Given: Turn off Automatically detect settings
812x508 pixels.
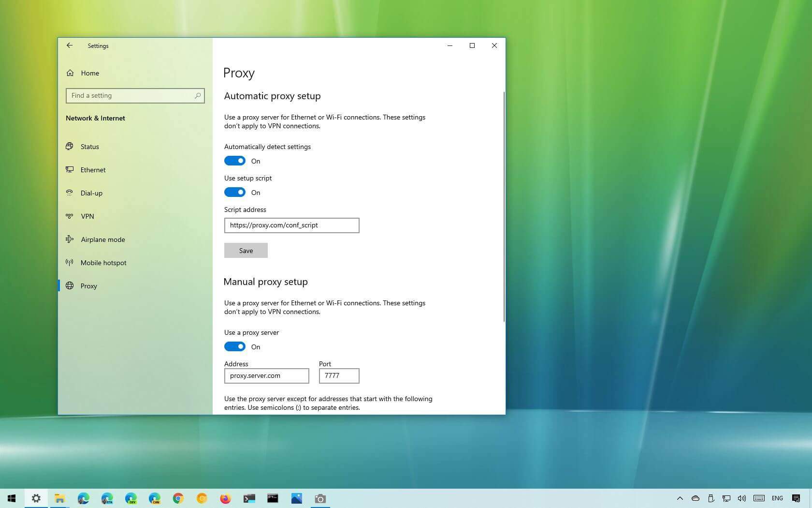Looking at the screenshot, I should coord(235,161).
